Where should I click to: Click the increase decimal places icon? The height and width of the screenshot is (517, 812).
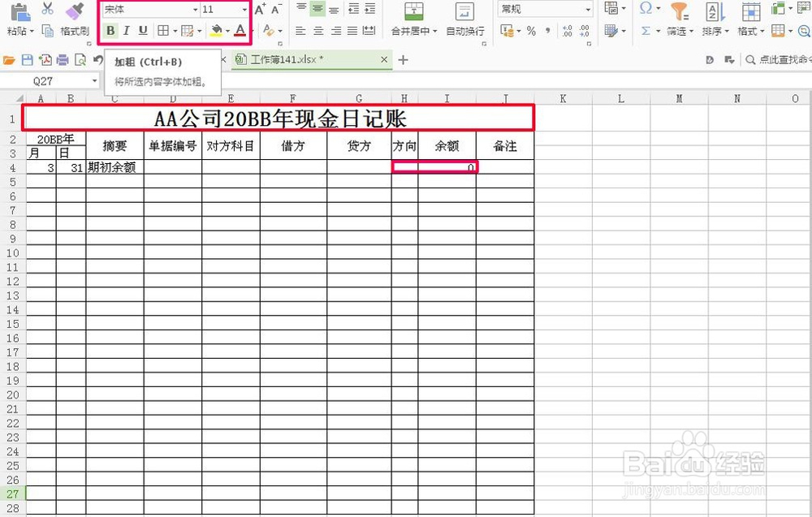pyautogui.click(x=567, y=31)
